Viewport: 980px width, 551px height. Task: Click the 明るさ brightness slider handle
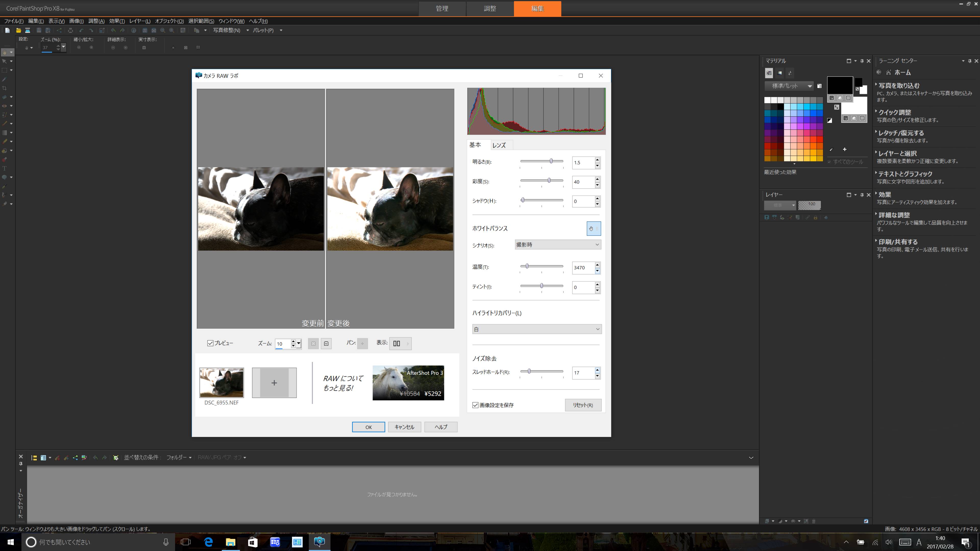[551, 161]
